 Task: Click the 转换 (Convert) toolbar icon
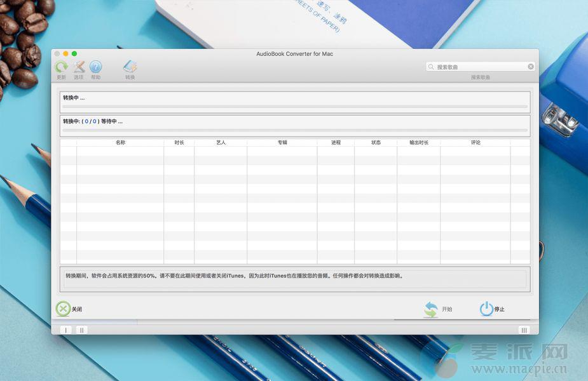[x=130, y=67]
